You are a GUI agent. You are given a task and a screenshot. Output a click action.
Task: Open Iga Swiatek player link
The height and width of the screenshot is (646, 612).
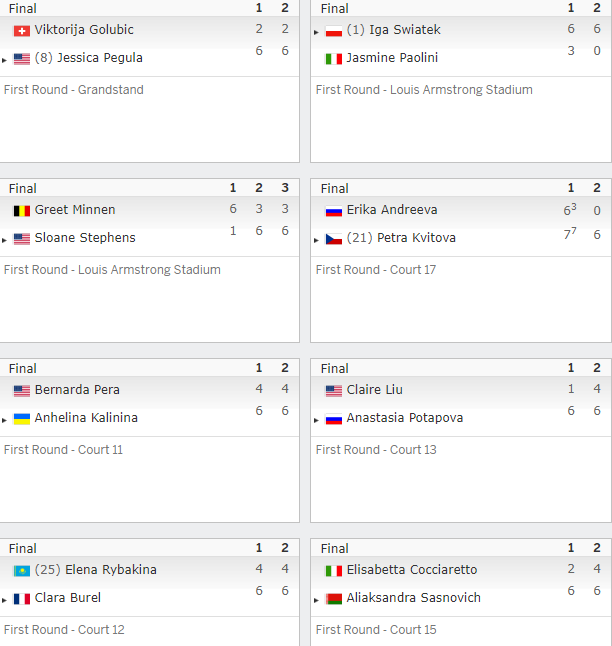[x=405, y=30]
